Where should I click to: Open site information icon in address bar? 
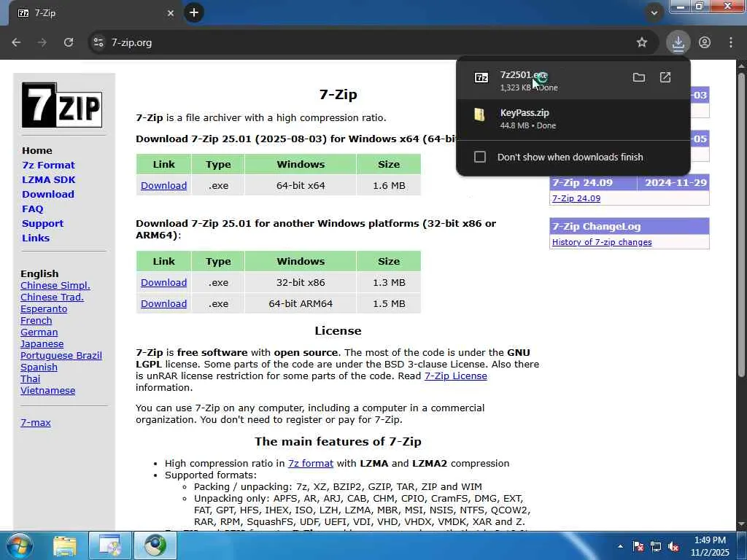click(98, 42)
